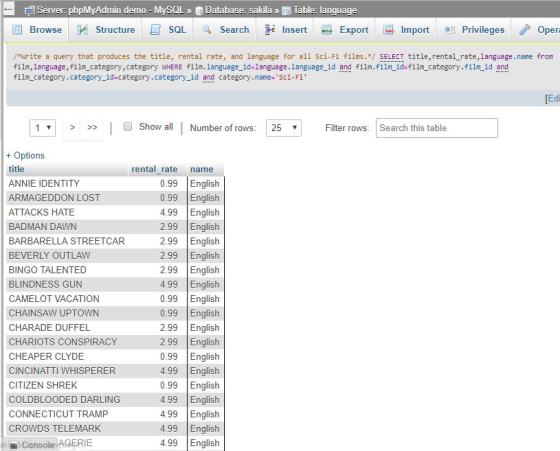Switch to the Structure tab
560x451 pixels.
pos(106,30)
